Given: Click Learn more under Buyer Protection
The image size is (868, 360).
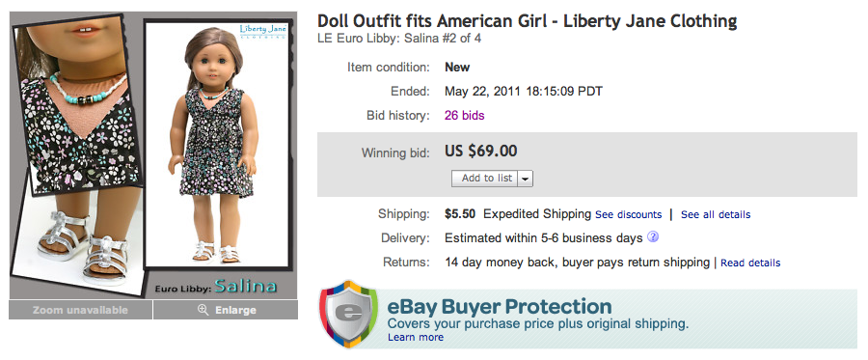Looking at the screenshot, I should click(x=415, y=337).
